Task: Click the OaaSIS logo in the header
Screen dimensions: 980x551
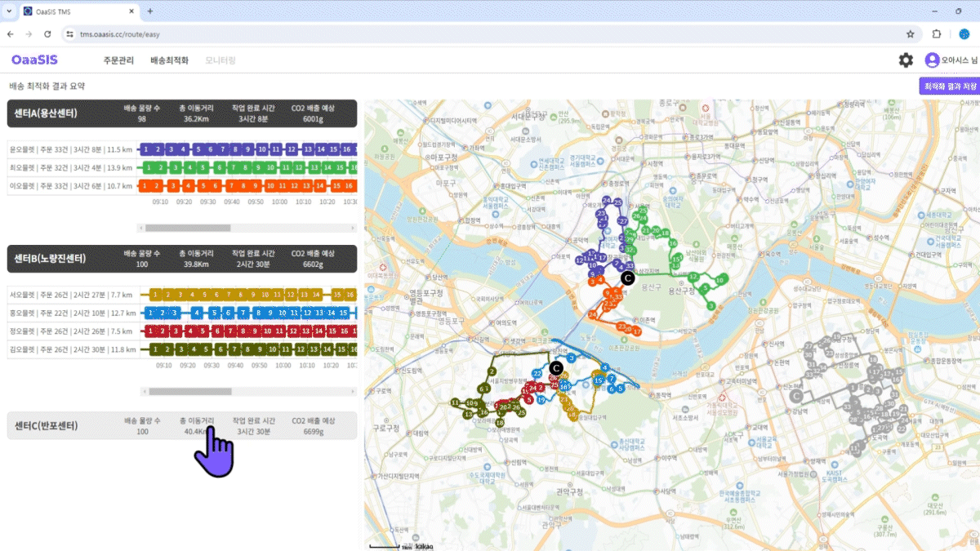Action: (x=33, y=60)
